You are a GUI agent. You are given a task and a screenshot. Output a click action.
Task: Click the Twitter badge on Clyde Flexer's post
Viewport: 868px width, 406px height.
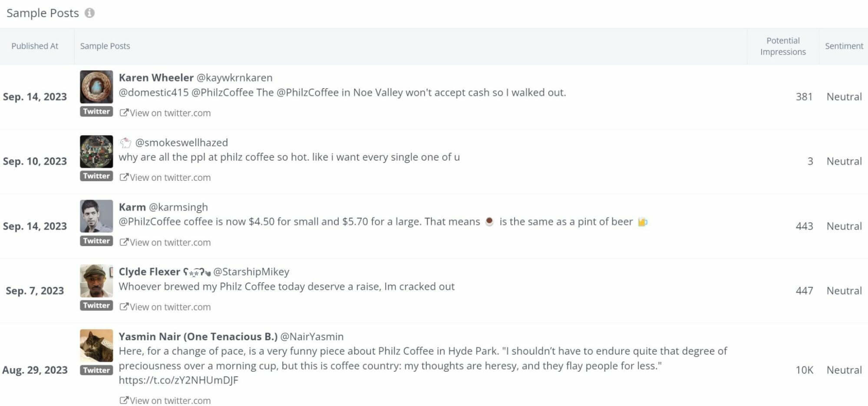(x=96, y=306)
